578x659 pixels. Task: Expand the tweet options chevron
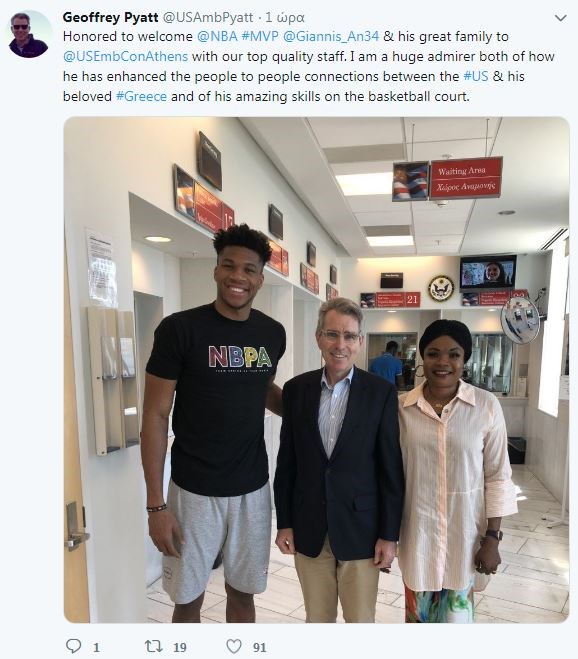click(560, 18)
